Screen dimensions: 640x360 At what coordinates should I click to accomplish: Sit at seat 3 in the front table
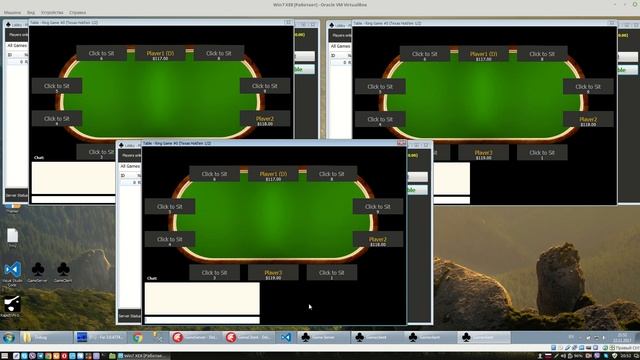coord(214,273)
